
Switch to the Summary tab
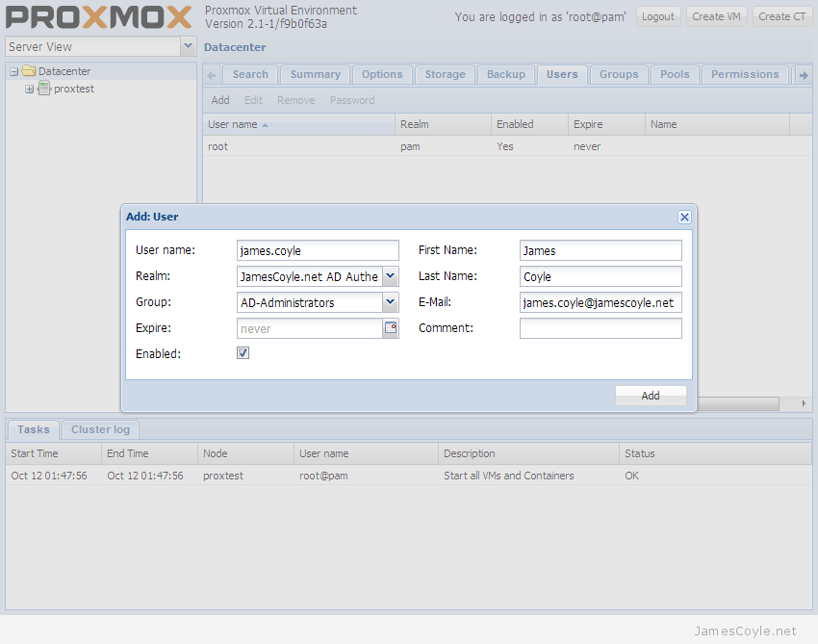(x=315, y=75)
